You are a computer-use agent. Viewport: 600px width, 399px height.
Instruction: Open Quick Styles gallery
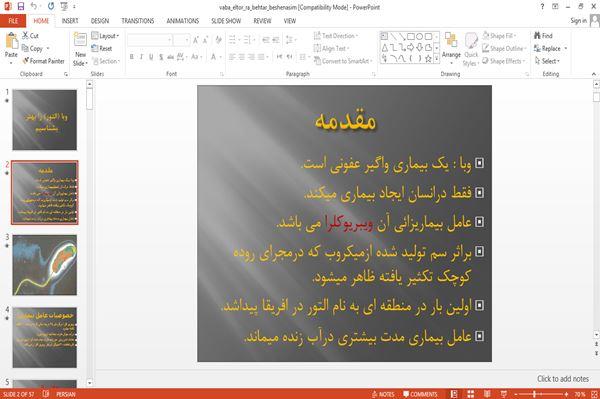(471, 49)
